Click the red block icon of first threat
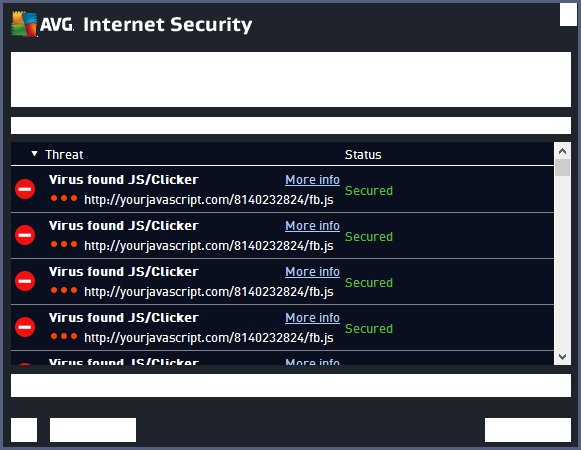 click(25, 189)
